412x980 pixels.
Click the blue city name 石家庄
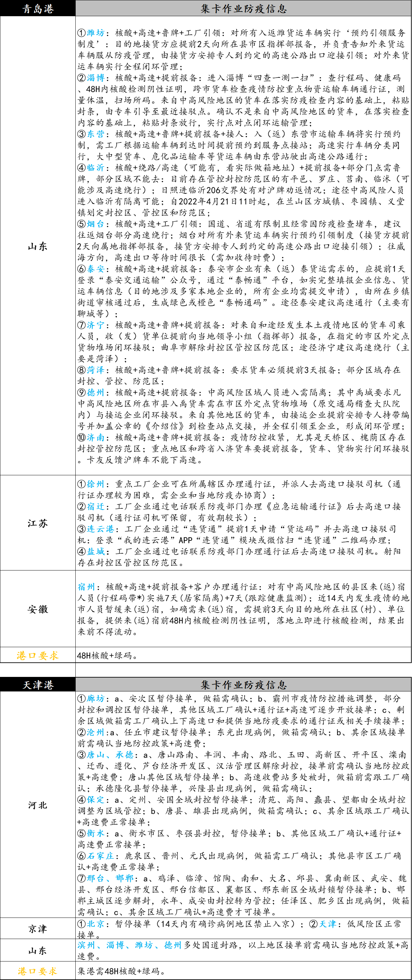(x=100, y=856)
